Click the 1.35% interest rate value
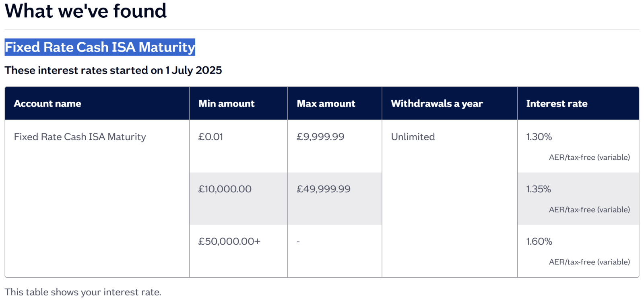This screenshot has width=644, height=303. (539, 189)
